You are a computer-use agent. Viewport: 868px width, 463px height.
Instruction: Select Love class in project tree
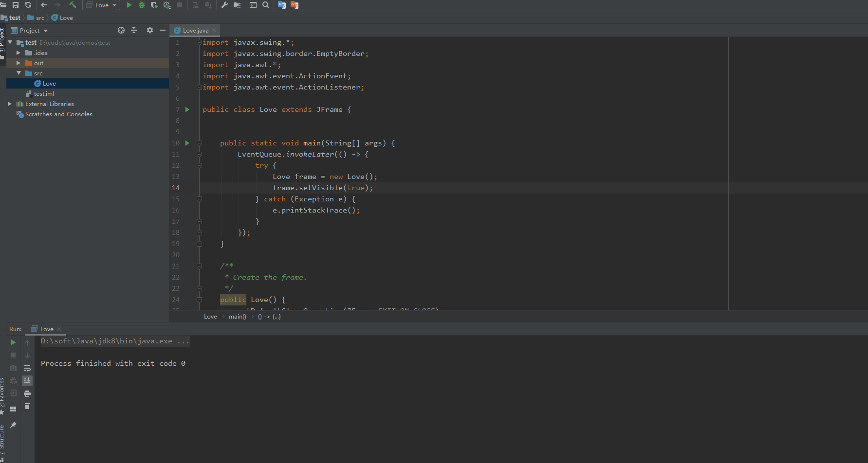(88, 83)
